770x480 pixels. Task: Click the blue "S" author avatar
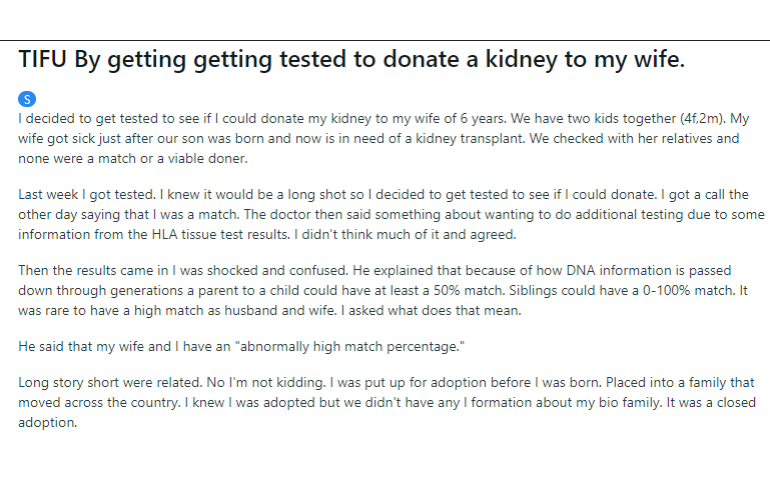point(27,99)
